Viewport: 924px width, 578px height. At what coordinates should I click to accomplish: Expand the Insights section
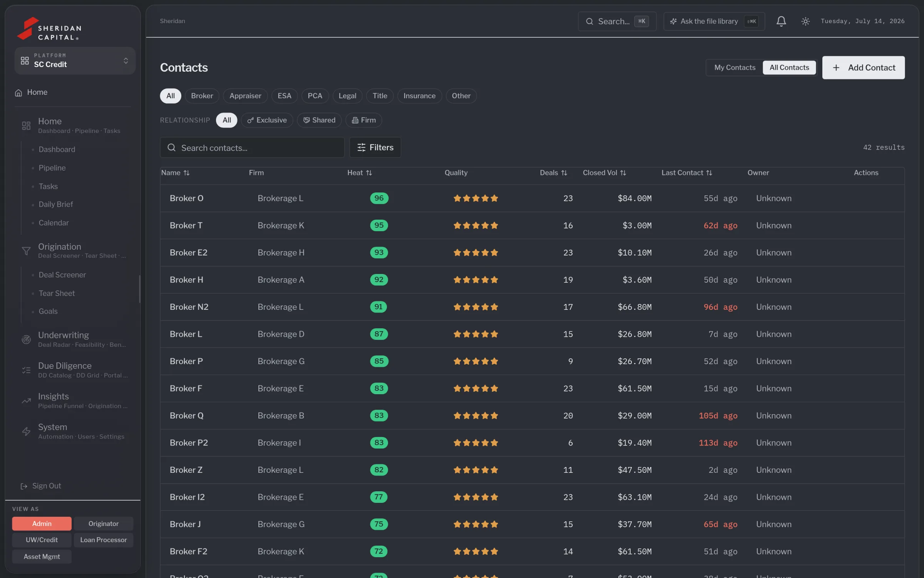(75, 400)
